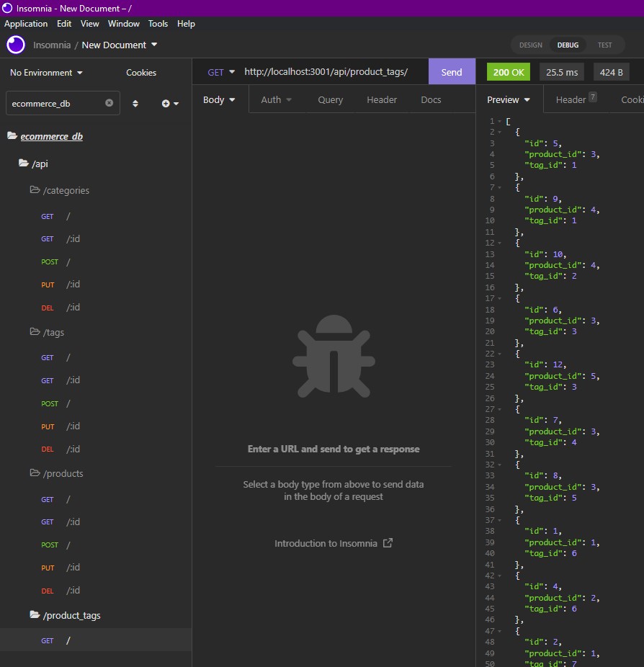Select DEL /:id request under /tags
Viewport: 644px width, 667px height.
[96, 449]
